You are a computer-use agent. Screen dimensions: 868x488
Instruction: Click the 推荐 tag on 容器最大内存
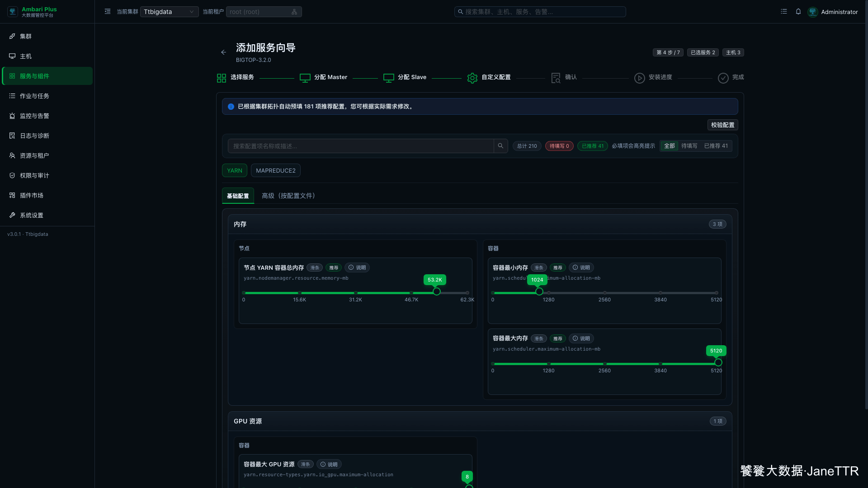click(558, 338)
